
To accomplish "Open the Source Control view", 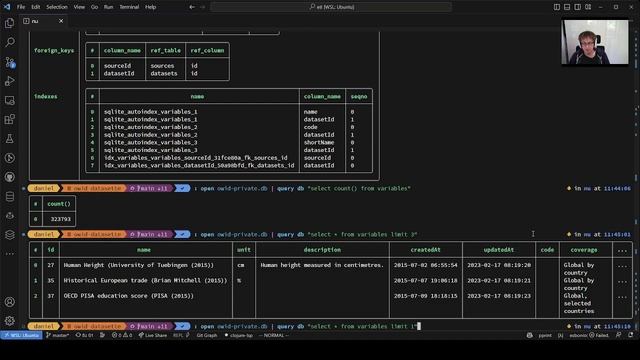I will click(x=10, y=62).
